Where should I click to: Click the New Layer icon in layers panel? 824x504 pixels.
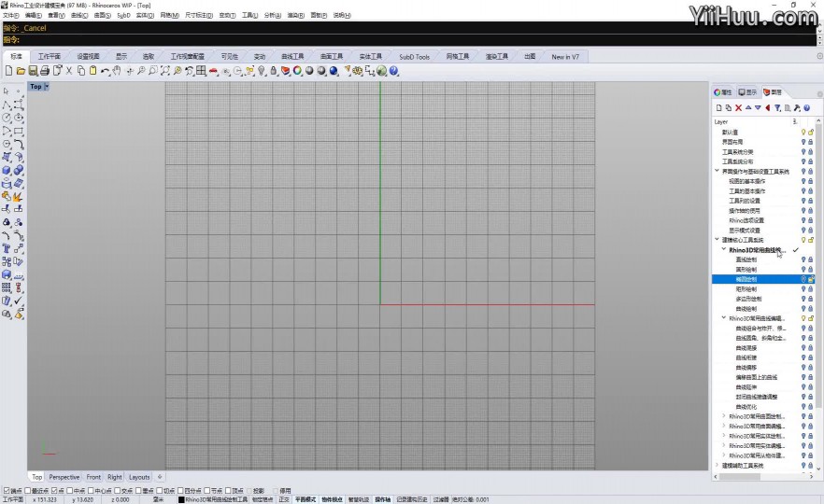pyautogui.click(x=719, y=108)
